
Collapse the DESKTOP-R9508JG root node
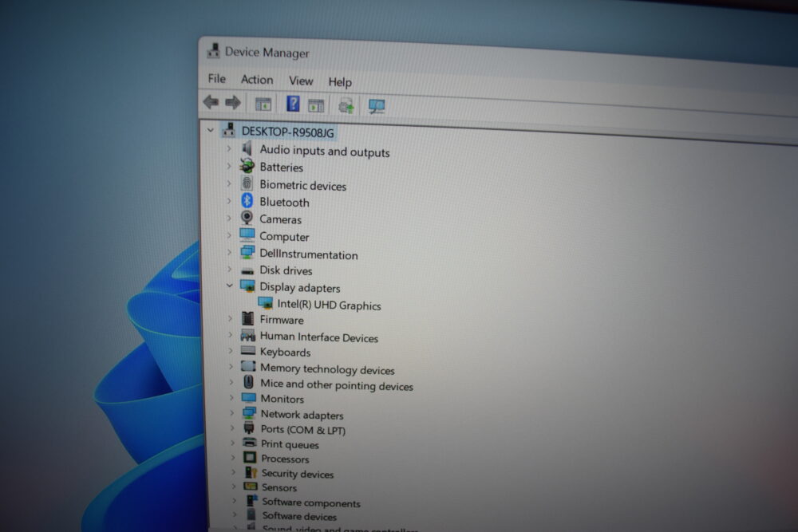pyautogui.click(x=211, y=130)
